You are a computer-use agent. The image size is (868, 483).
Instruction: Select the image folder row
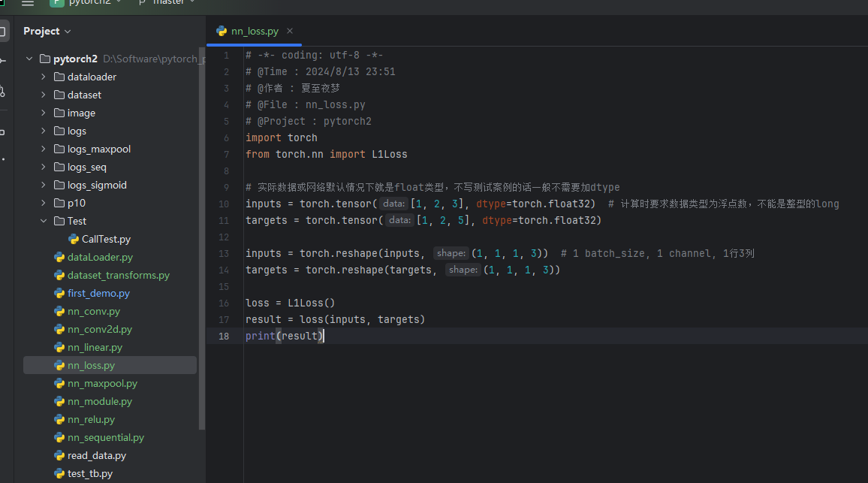[110, 113]
